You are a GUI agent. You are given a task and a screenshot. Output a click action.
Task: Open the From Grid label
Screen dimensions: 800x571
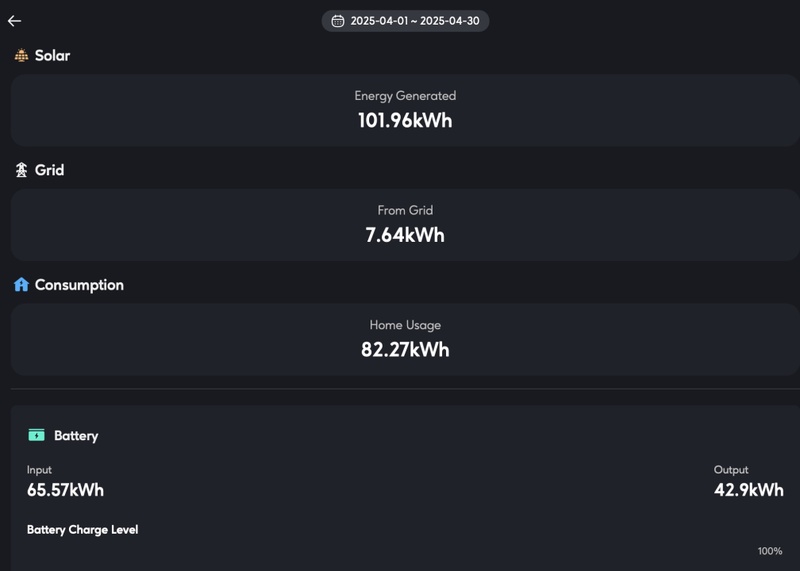tap(405, 210)
